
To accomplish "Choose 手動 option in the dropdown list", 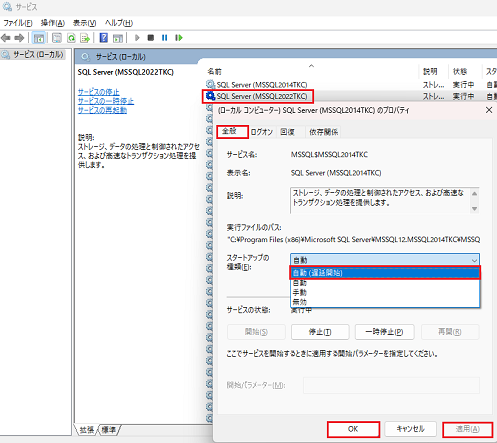I will [x=385, y=292].
